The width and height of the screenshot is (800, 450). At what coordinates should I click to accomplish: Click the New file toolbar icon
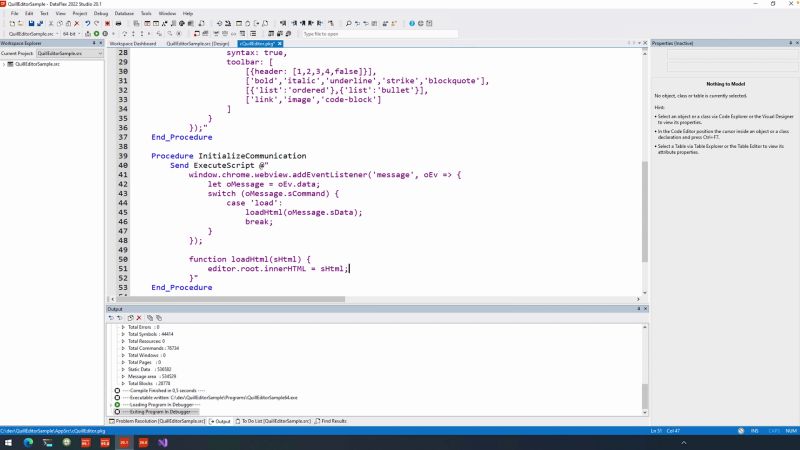[12, 23]
